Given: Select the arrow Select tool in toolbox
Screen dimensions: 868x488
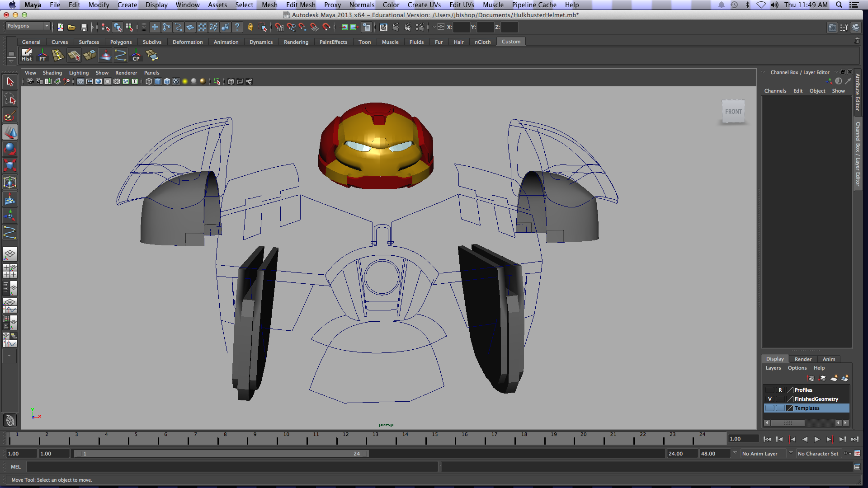Looking at the screenshot, I should (x=10, y=82).
